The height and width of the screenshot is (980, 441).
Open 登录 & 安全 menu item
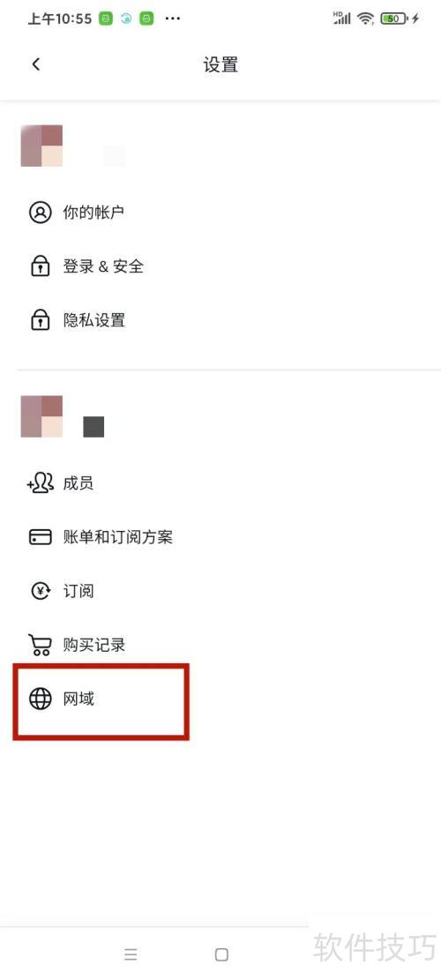[220, 266]
